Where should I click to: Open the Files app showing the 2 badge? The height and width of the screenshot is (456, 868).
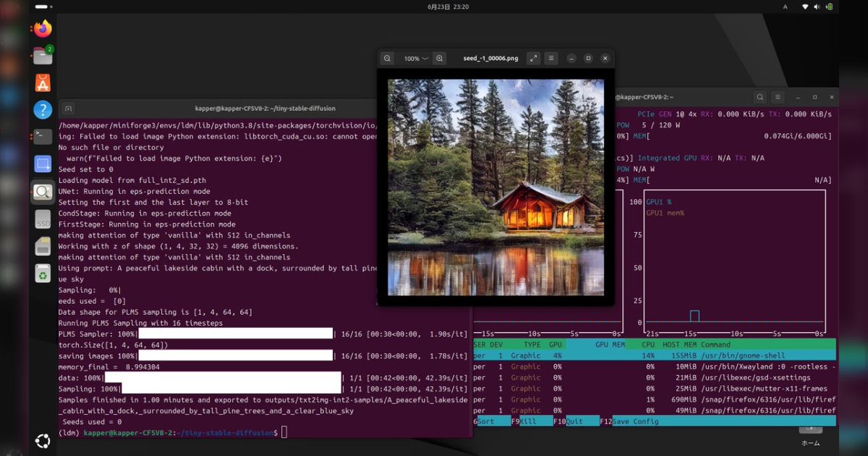click(x=41, y=56)
